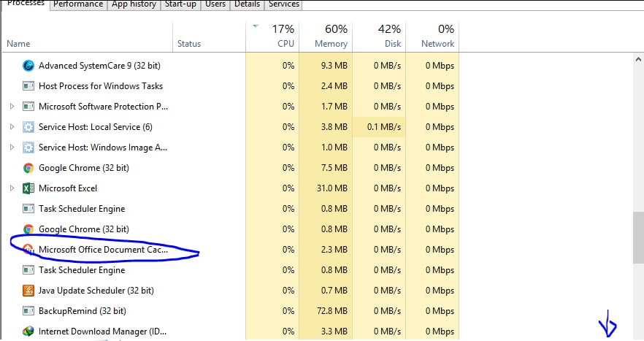Select the Internet Download Manager process
Image resolution: width=644 pixels, height=341 pixels.
coord(102,331)
